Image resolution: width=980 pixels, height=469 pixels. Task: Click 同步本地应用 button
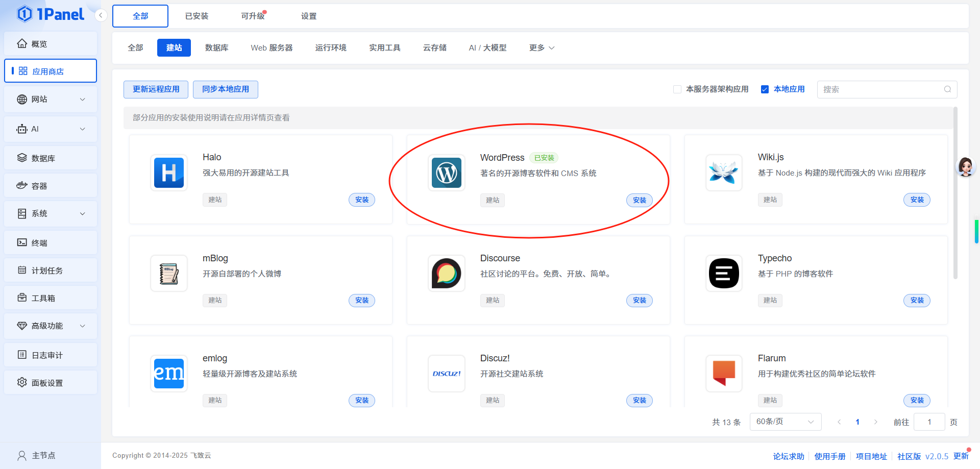tap(226, 89)
